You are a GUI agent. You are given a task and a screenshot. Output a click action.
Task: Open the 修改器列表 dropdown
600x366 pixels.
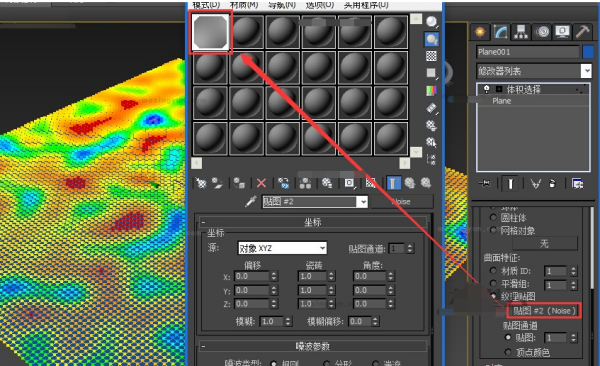(586, 71)
